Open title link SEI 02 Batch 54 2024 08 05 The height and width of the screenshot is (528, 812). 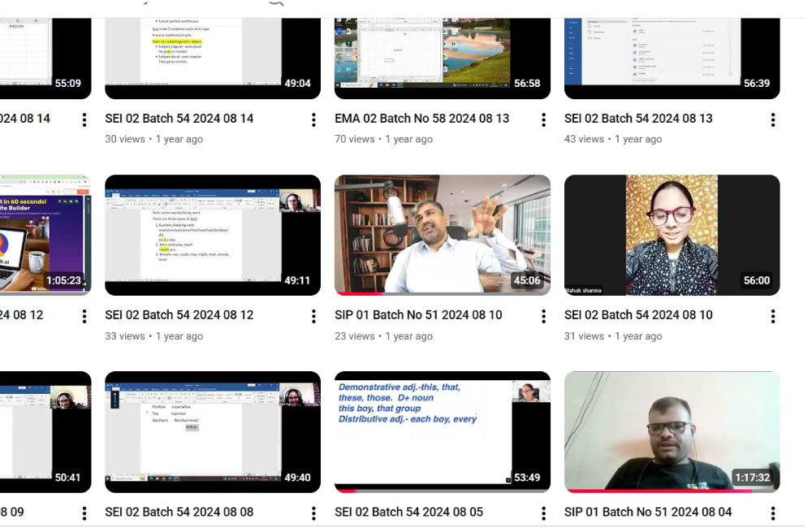click(x=408, y=512)
